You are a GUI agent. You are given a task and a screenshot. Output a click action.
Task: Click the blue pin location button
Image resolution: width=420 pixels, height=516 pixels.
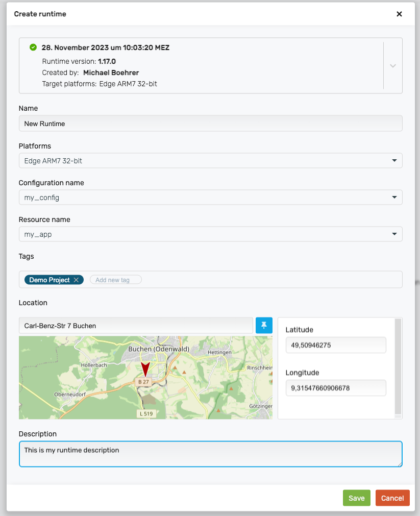point(264,325)
